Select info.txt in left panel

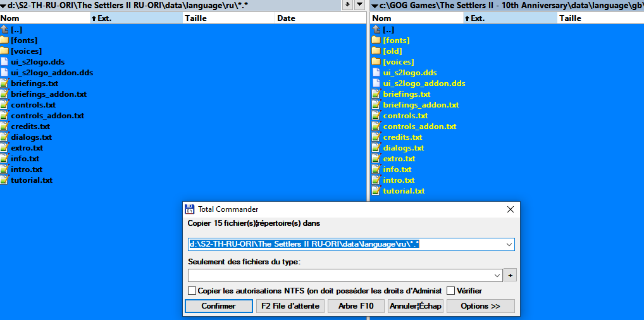[25, 158]
